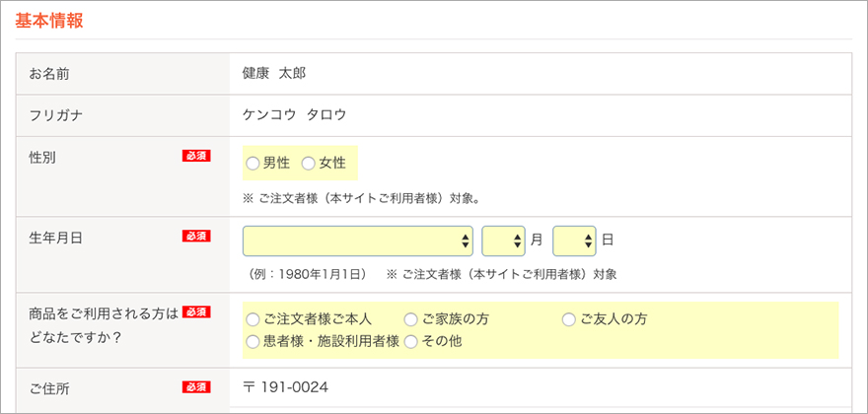
Task: Click the birth date example note text
Action: pos(310,273)
